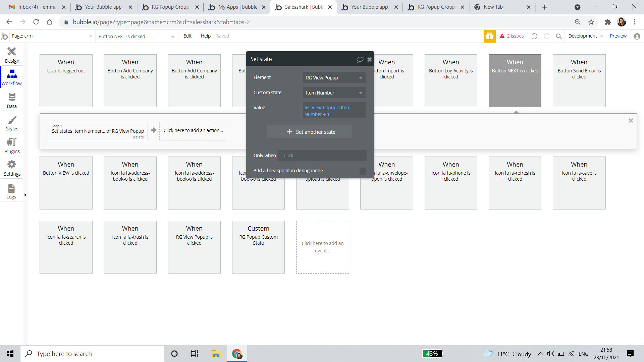
Task: Click the undo arrow icon
Action: (x=534, y=36)
